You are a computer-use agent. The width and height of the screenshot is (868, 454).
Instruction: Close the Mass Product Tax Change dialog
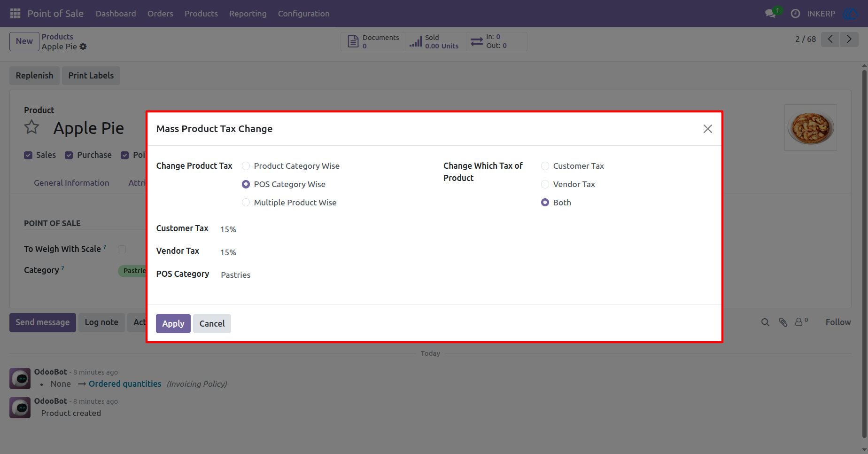click(707, 129)
